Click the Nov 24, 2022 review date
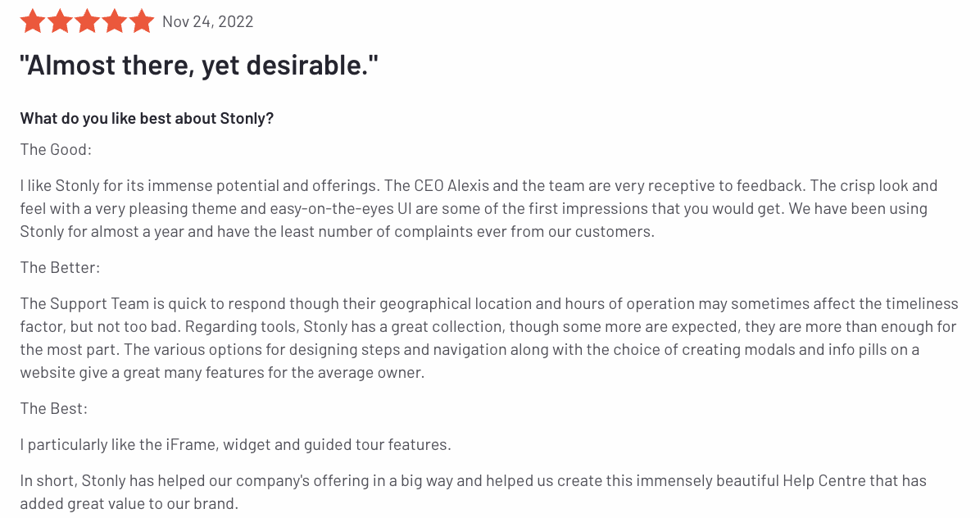Viewport: 980px width, 518px height. click(207, 22)
